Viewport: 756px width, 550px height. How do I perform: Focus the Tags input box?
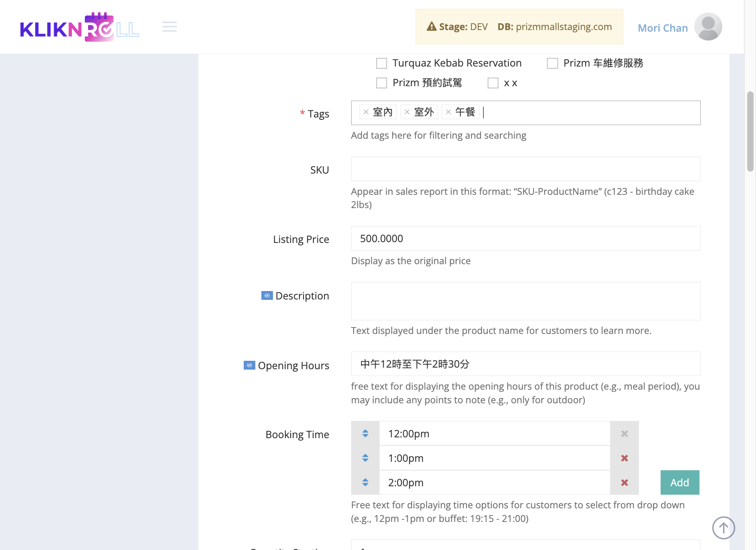tap(526, 113)
